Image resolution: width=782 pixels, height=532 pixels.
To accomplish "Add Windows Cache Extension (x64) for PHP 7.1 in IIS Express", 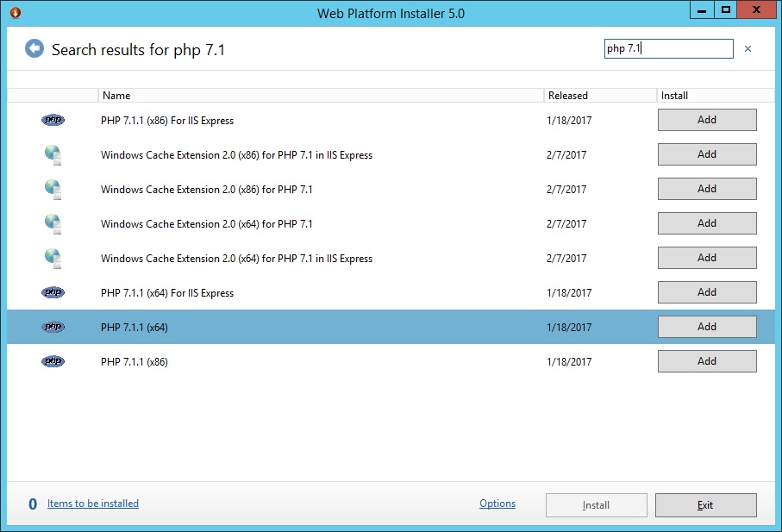I will click(707, 257).
